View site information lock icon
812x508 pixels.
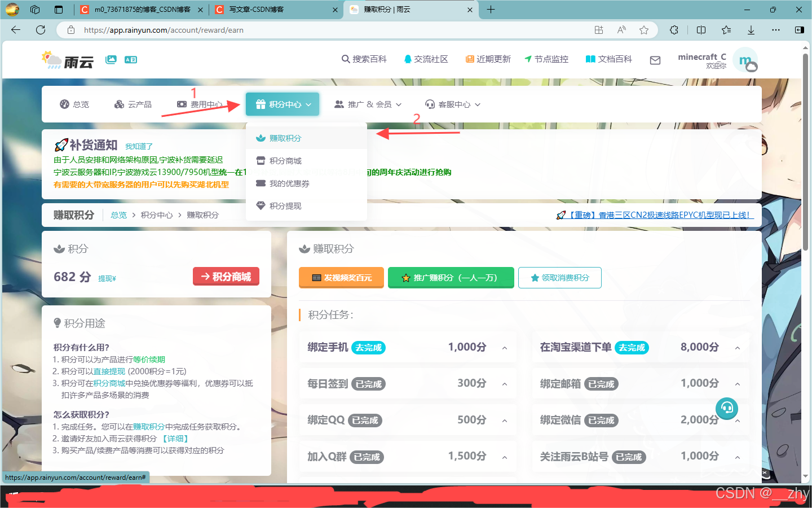click(x=71, y=30)
